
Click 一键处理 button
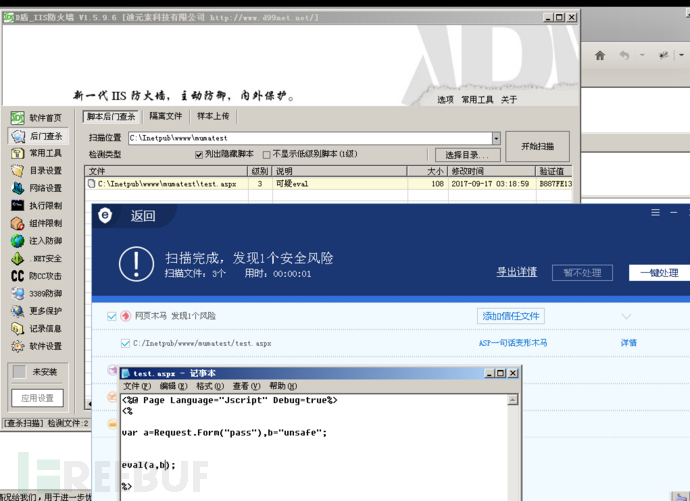tap(659, 273)
